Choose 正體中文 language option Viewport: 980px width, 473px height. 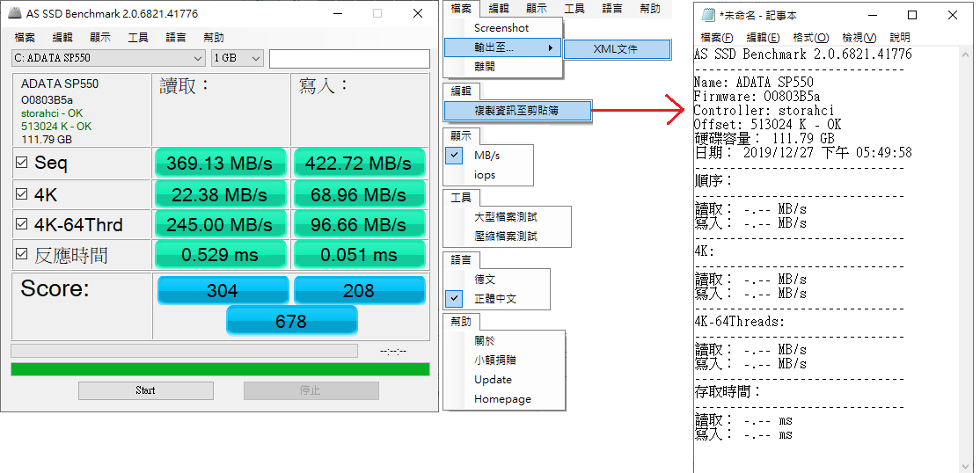point(495,299)
